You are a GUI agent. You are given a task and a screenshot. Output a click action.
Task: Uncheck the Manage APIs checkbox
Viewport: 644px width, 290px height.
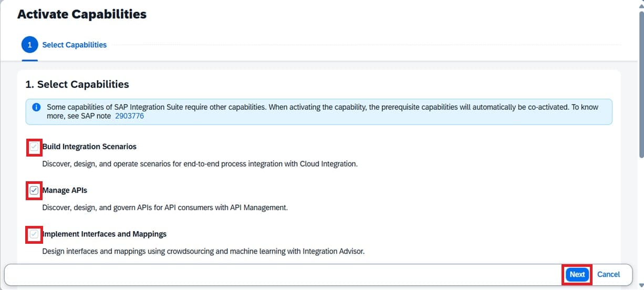pyautogui.click(x=34, y=190)
